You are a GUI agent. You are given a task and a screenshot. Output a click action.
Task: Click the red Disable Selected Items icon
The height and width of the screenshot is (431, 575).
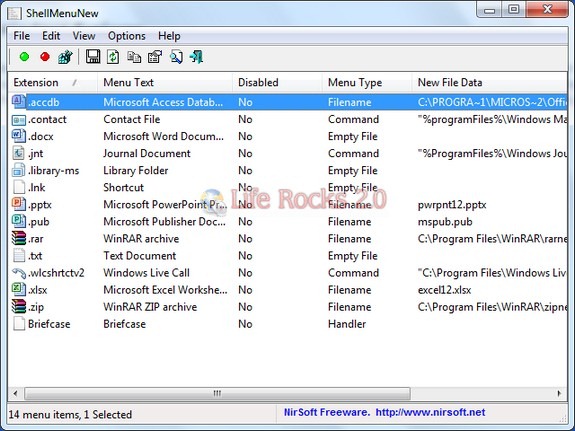(45, 57)
